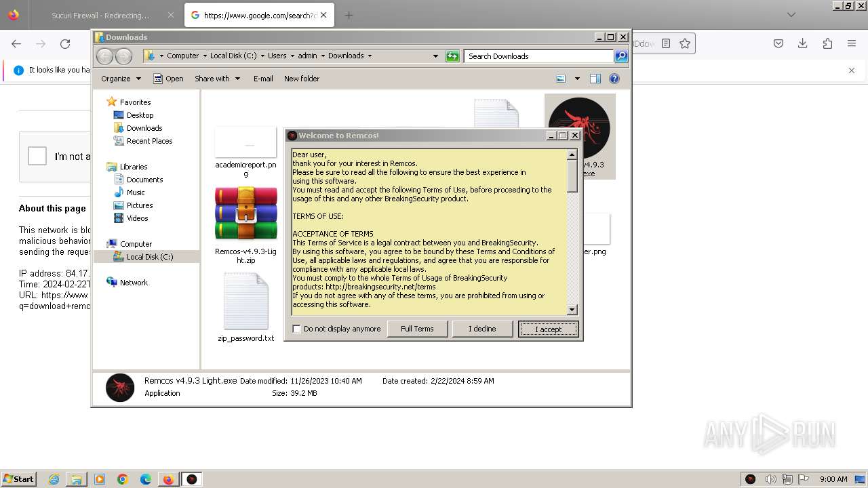Image resolution: width=868 pixels, height=488 pixels.
Task: Select the zip_password.txt file icon
Action: coord(245,302)
